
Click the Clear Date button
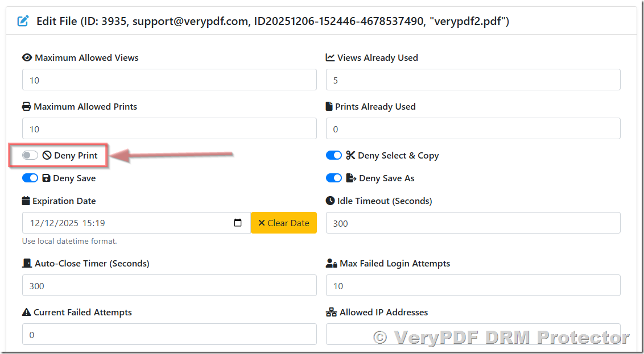click(x=283, y=223)
